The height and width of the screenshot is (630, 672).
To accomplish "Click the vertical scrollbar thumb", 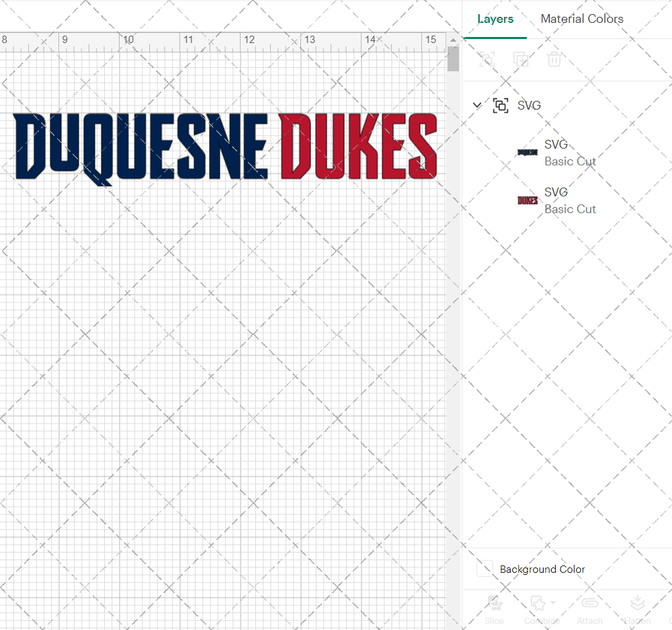I will coord(453,58).
